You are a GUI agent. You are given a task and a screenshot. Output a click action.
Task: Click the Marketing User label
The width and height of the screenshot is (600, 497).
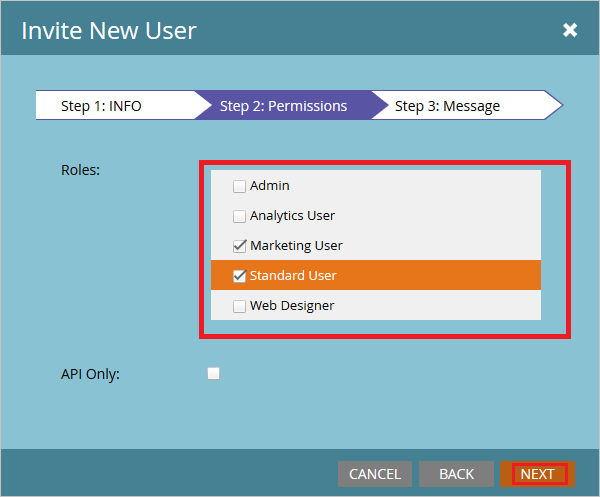(x=296, y=246)
